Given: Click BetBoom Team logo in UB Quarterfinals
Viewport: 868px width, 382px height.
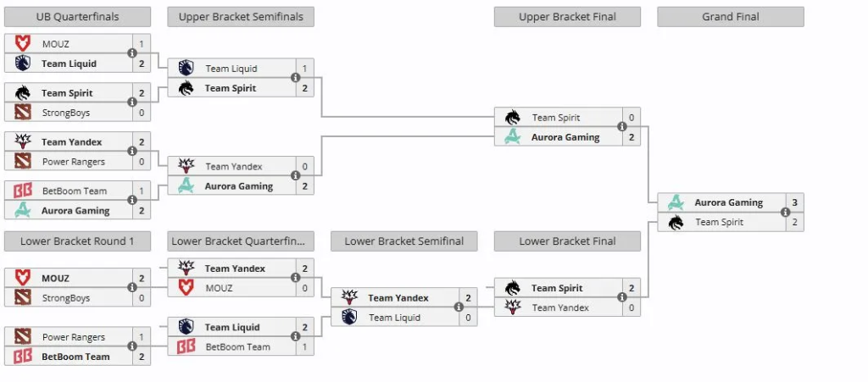Looking at the screenshot, I should [x=23, y=191].
